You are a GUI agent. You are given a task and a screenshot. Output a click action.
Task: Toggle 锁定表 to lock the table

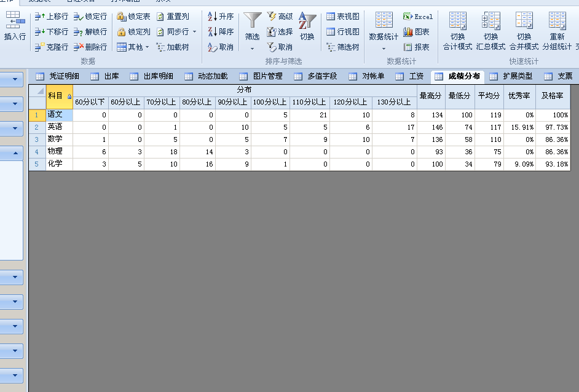[122, 17]
